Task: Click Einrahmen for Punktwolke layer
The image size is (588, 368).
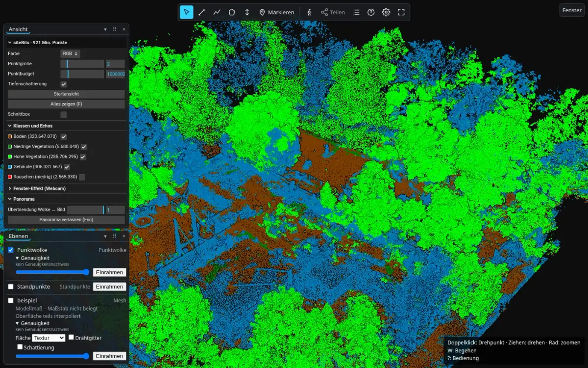Action: click(x=110, y=272)
